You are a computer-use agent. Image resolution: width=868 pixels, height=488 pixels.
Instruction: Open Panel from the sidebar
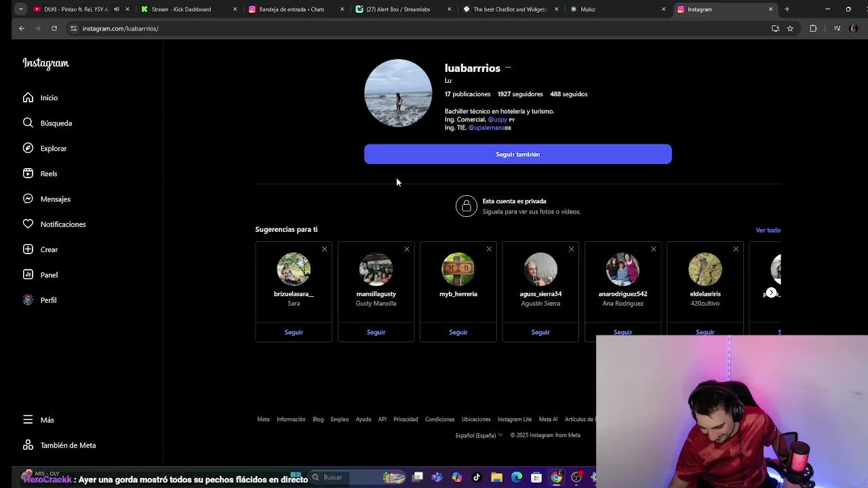pyautogui.click(x=40, y=274)
